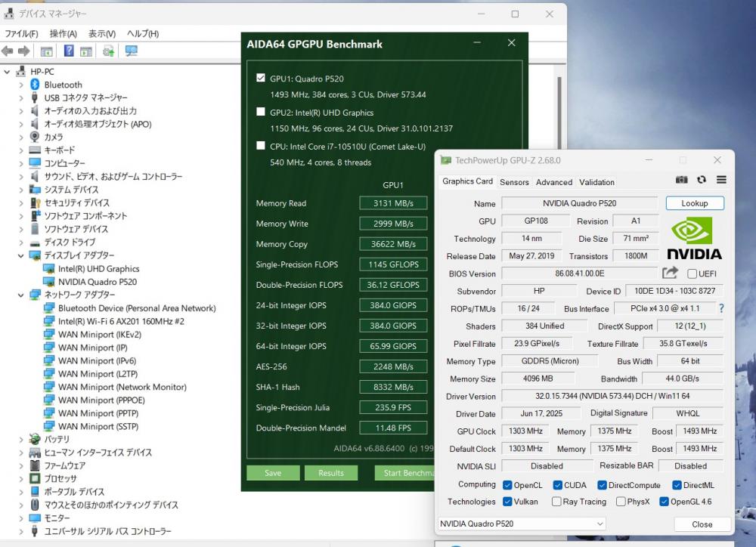Open the 操作(A) menu
The height and width of the screenshot is (547, 756).
pyautogui.click(x=63, y=34)
